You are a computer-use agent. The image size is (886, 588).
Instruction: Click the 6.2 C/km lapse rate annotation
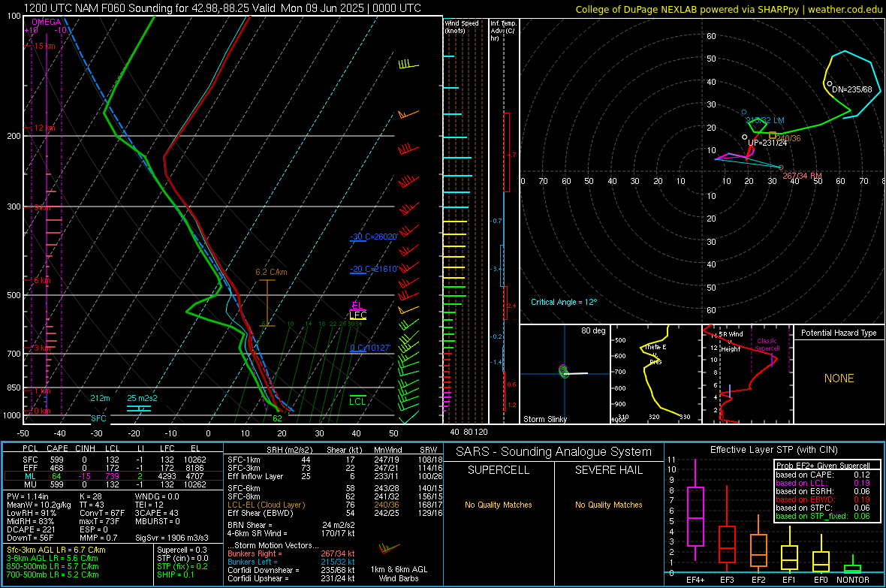point(271,272)
